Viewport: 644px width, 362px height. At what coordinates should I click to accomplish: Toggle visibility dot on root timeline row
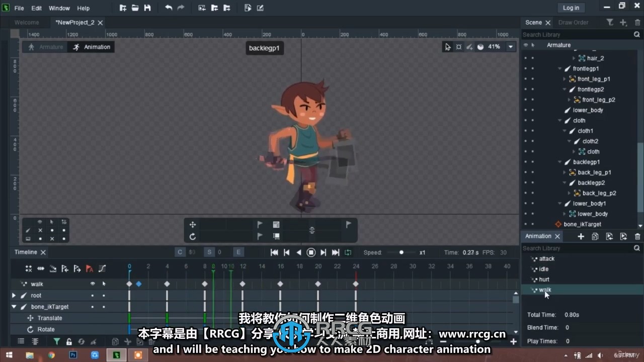point(93,296)
